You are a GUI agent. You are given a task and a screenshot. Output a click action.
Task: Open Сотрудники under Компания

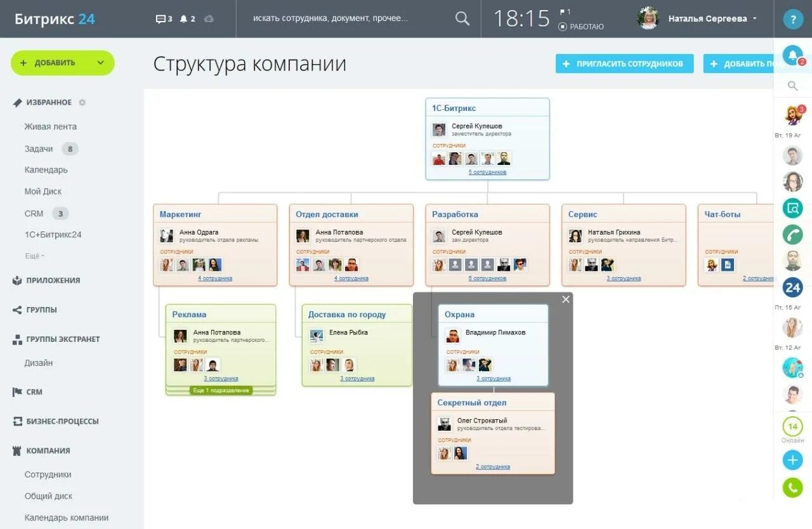[48, 474]
